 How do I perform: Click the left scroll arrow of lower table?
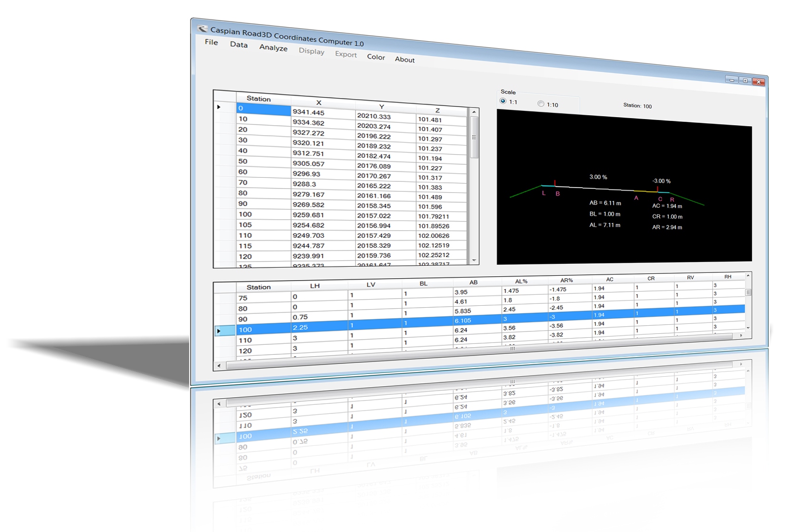pyautogui.click(x=219, y=365)
